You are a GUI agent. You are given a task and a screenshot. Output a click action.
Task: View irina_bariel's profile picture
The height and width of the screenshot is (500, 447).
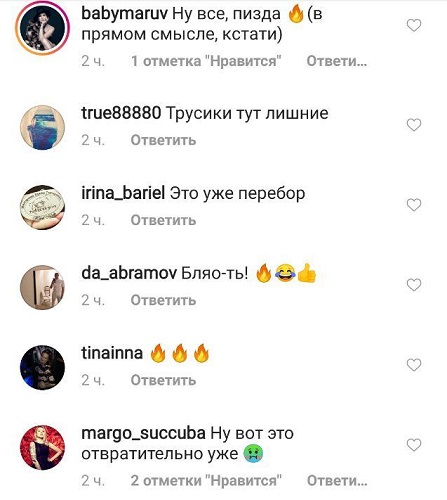[42, 207]
